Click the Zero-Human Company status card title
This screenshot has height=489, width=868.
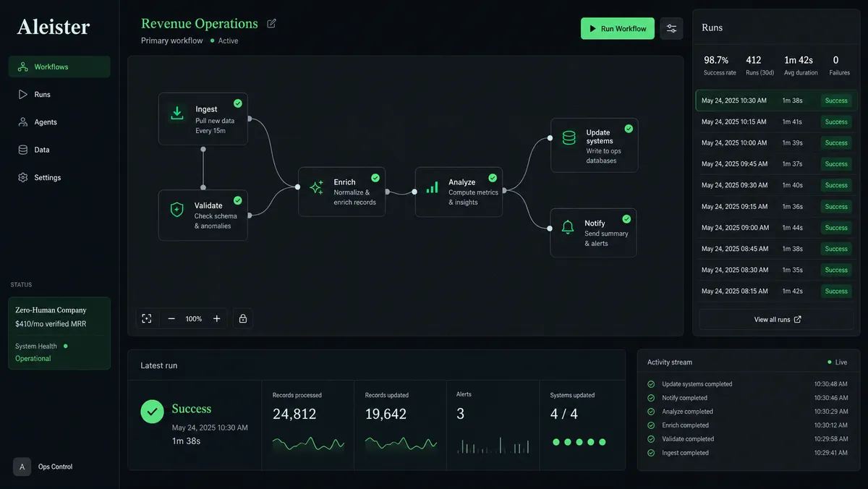[51, 310]
